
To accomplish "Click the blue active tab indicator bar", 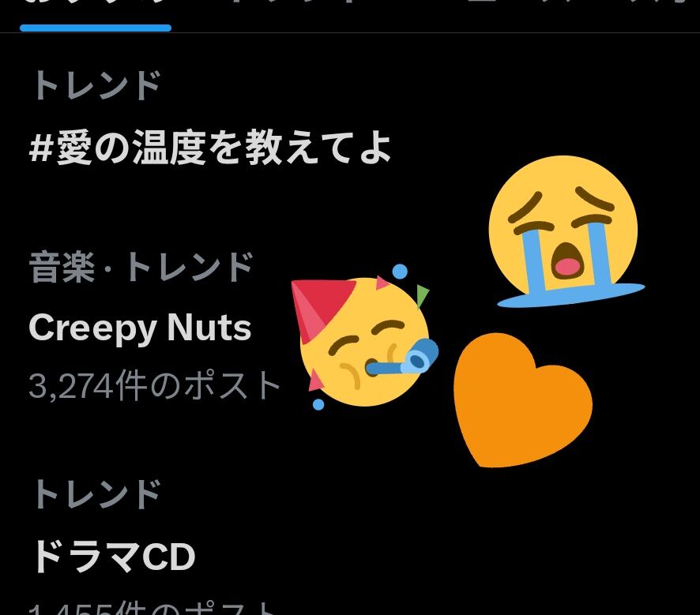I will coord(96,28).
